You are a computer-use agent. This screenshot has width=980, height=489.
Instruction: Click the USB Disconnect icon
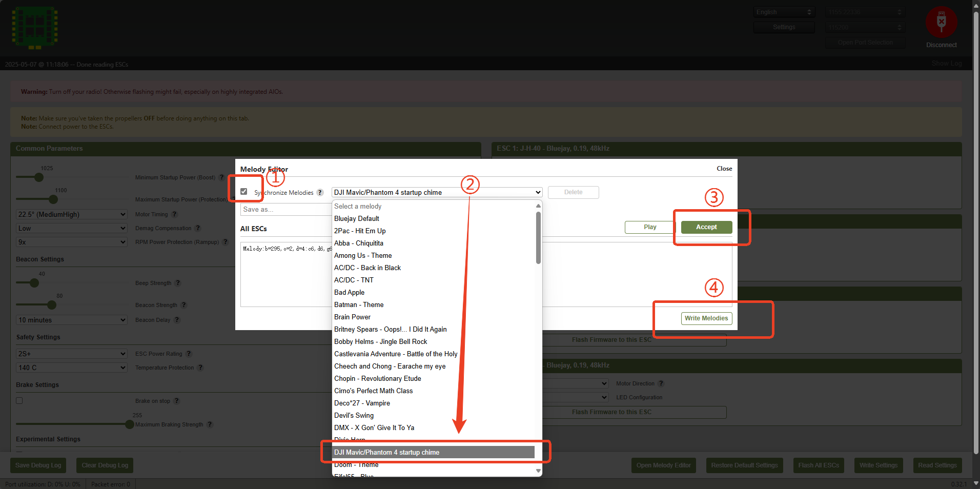click(941, 22)
